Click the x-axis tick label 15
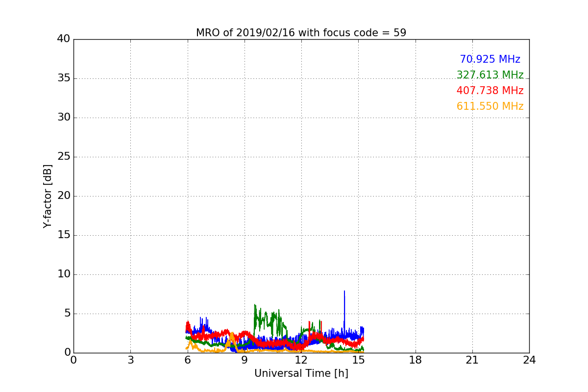This screenshot has width=588, height=392. tap(358, 361)
